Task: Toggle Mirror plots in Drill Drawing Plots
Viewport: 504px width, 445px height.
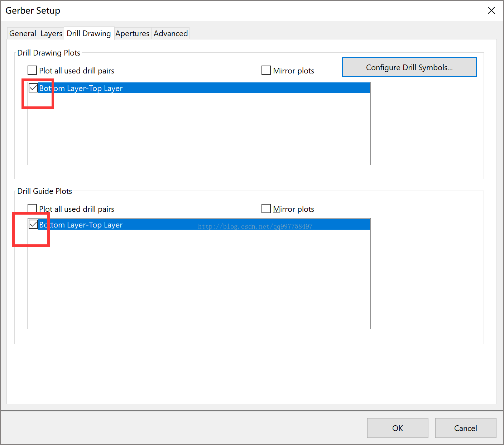Action: (x=266, y=70)
